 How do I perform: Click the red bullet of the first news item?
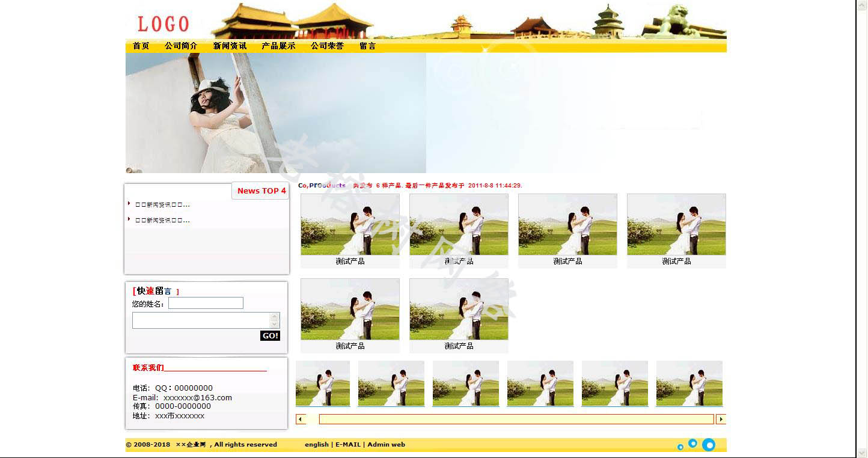pyautogui.click(x=129, y=203)
